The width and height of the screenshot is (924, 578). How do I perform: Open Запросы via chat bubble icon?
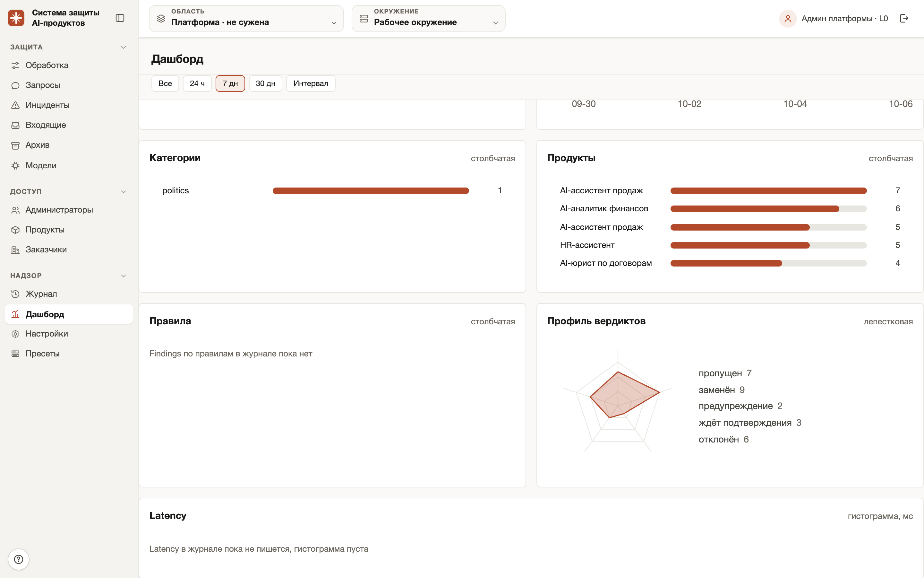point(15,85)
